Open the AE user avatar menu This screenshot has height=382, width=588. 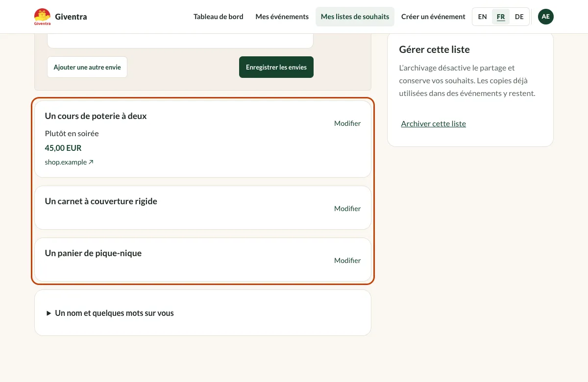point(546,17)
